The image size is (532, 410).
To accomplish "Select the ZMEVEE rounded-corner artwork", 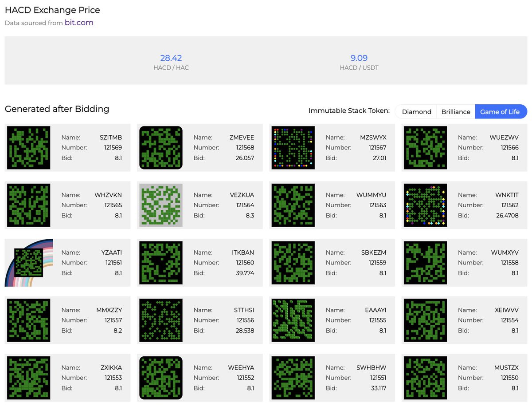I will [161, 148].
